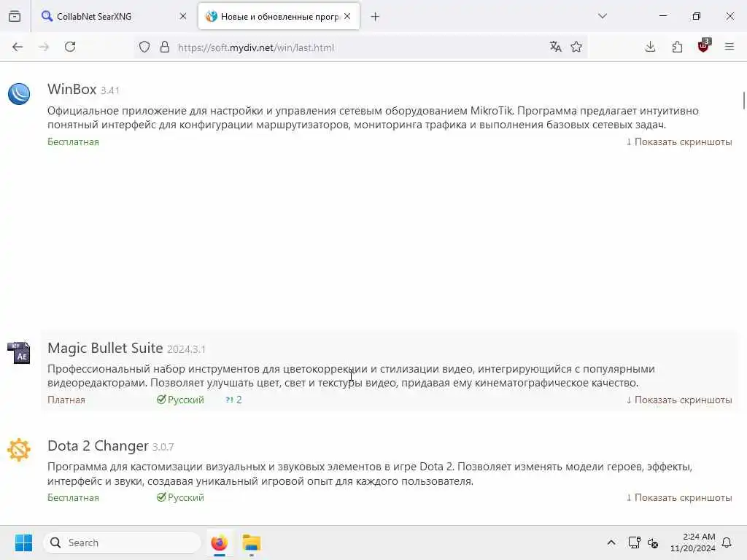The height and width of the screenshot is (560, 747).
Task: Bookmark this page with the star
Action: point(576,47)
